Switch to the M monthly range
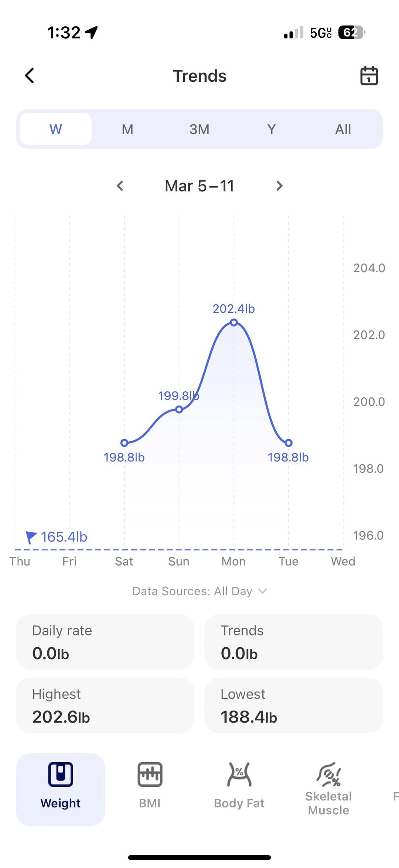Image resolution: width=399 pixels, height=868 pixels. [x=127, y=129]
